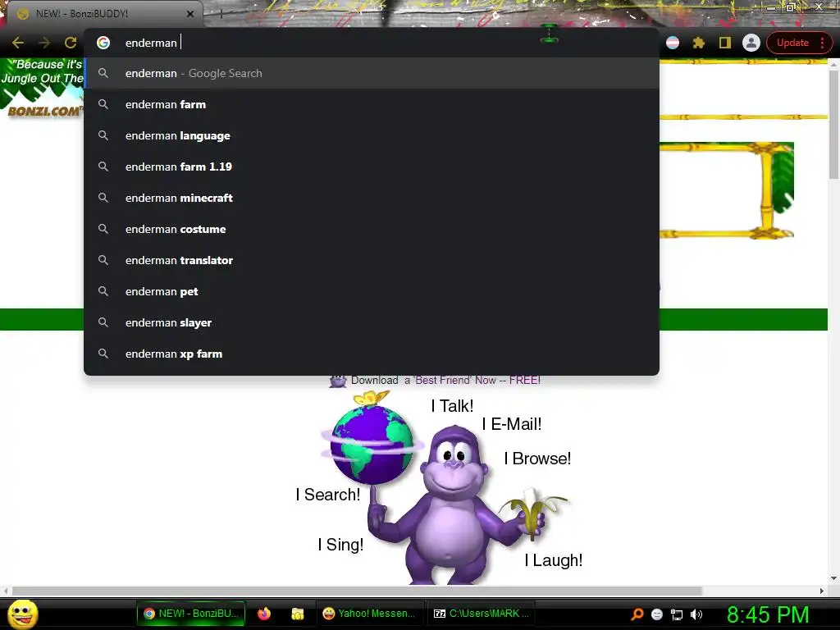Launch Firefox from the taskbar
840x630 pixels.
264,614
